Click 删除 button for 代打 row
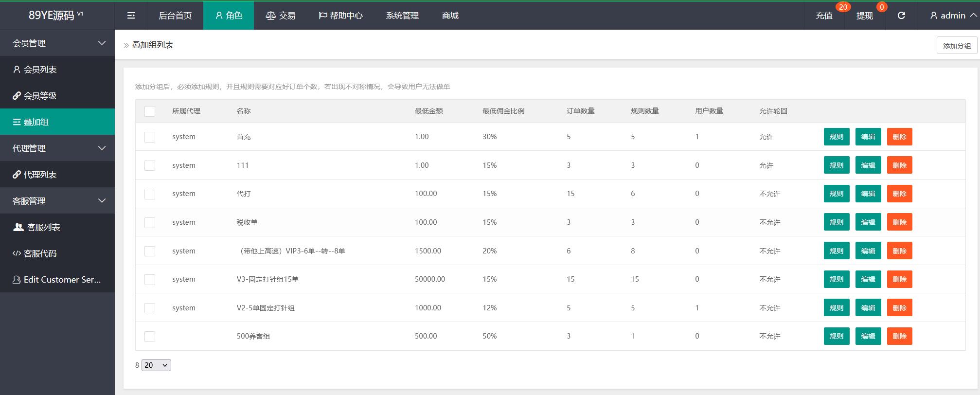Viewport: 980px width, 395px height. tap(900, 194)
